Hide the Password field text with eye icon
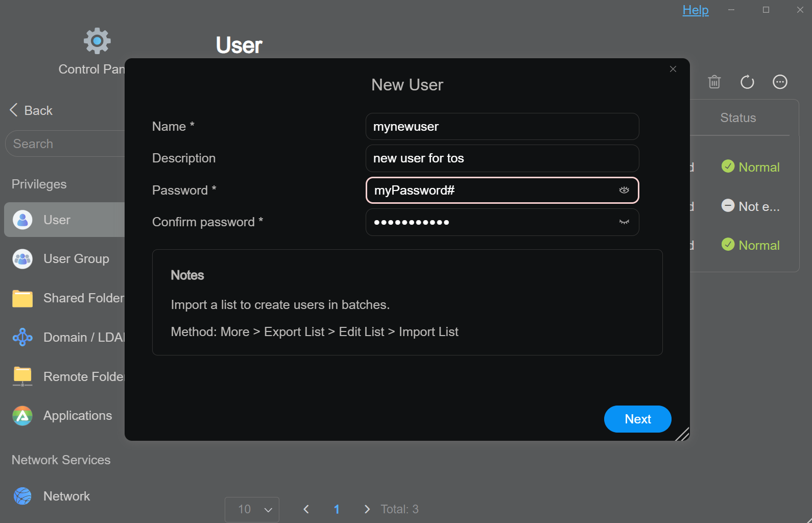The width and height of the screenshot is (812, 523). (x=624, y=190)
